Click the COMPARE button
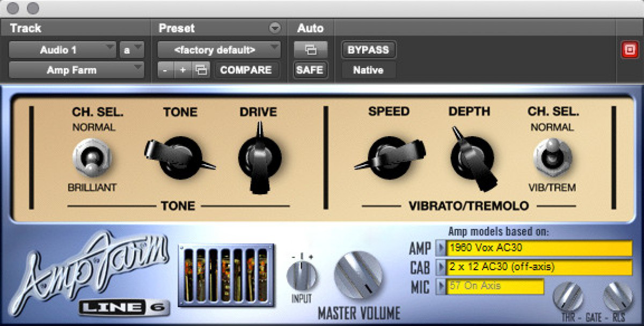 pos(246,70)
